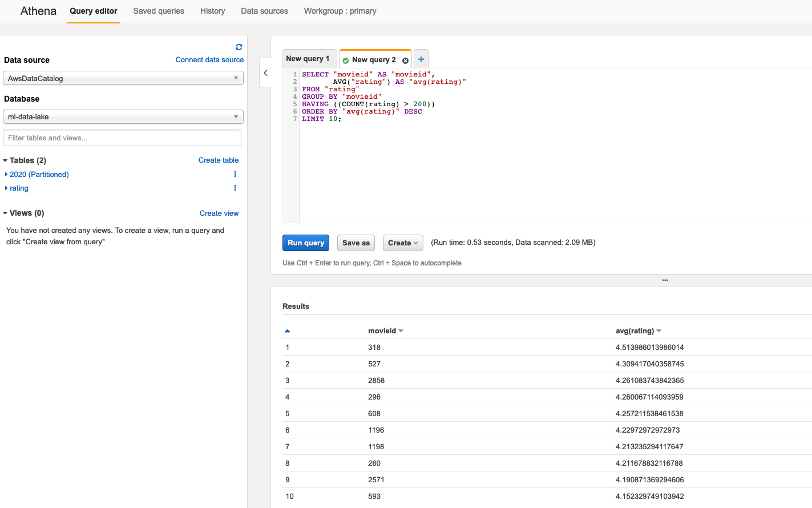Screen dimensions: 812x508
Task: Add a new query tab with plus icon
Action: tap(421, 59)
